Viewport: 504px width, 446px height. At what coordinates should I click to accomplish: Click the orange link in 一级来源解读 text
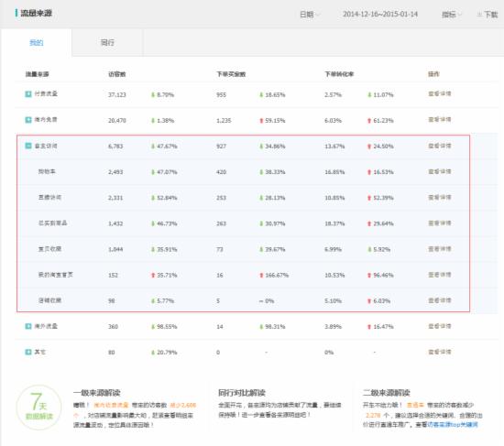111,405
